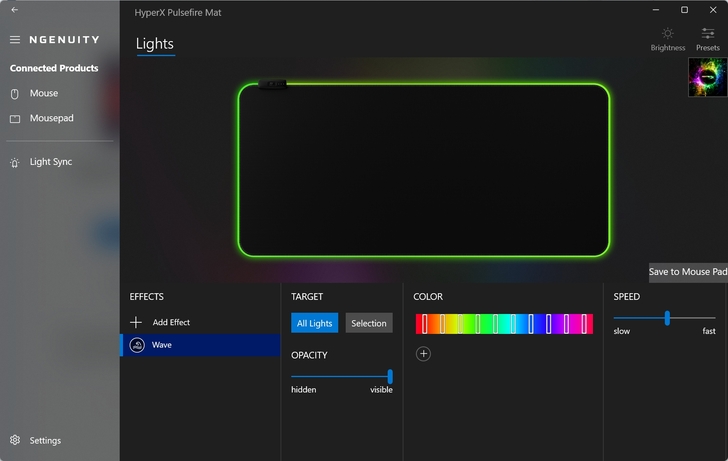
Task: Click the Add Effect plus icon
Action: (x=137, y=322)
